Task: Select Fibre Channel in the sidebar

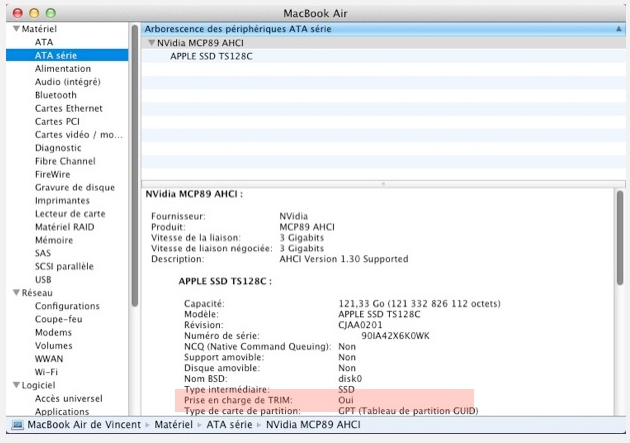Action: (65, 161)
